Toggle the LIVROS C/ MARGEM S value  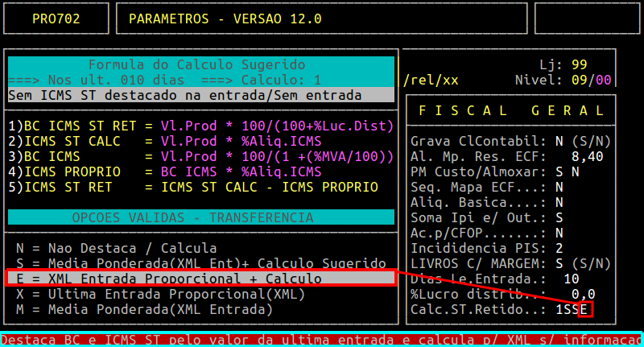pyautogui.click(x=559, y=263)
